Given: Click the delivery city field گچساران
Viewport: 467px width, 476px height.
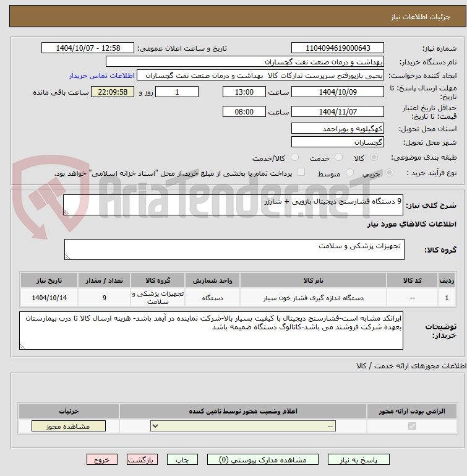Looking at the screenshot, I should [x=338, y=142].
